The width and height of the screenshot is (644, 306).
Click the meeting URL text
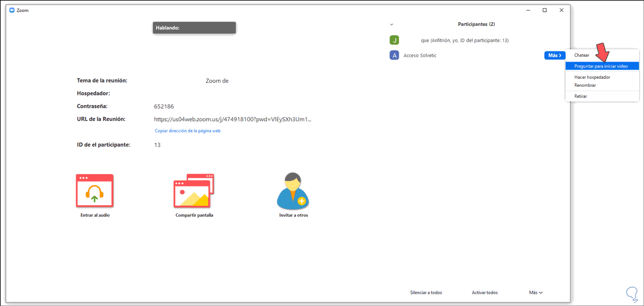click(233, 120)
